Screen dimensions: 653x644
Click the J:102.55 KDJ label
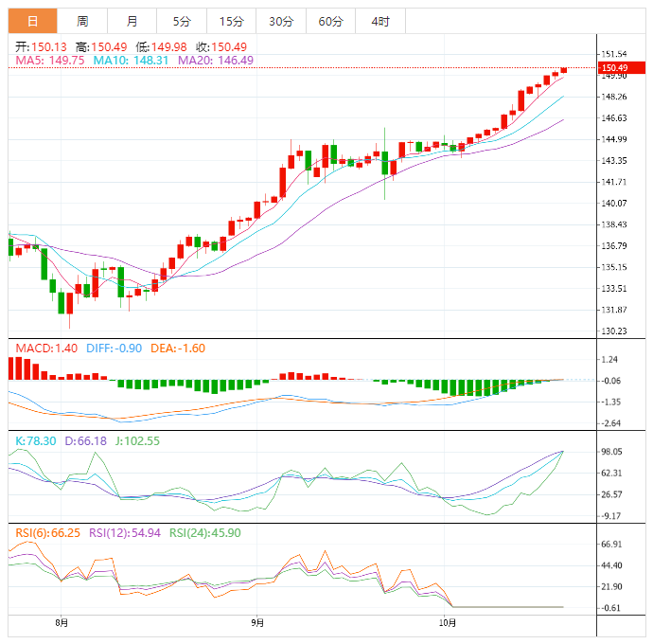click(x=137, y=441)
